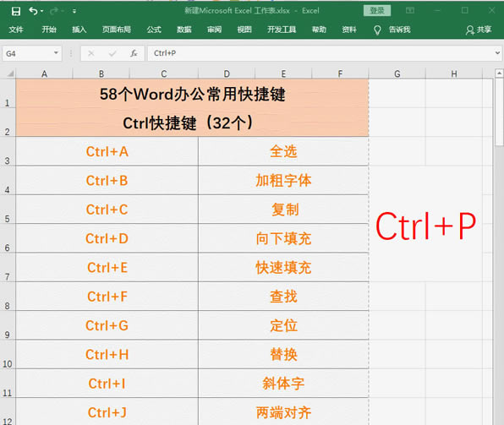Select the Ctrl+H cell
This screenshot has width=504, height=425.
coord(107,355)
